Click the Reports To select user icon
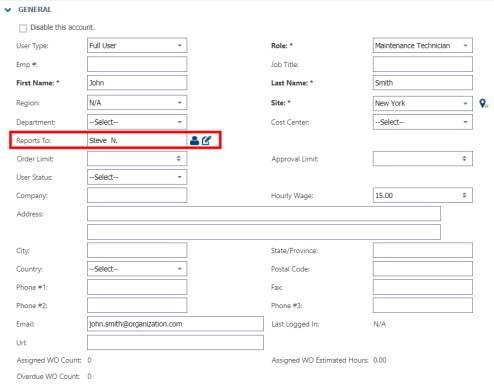494x392 pixels. (x=194, y=140)
